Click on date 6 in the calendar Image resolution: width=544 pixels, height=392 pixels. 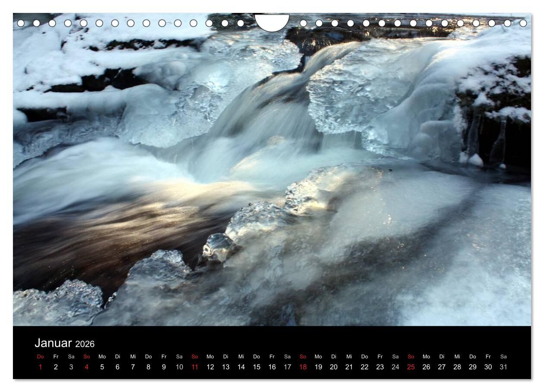[x=117, y=367]
